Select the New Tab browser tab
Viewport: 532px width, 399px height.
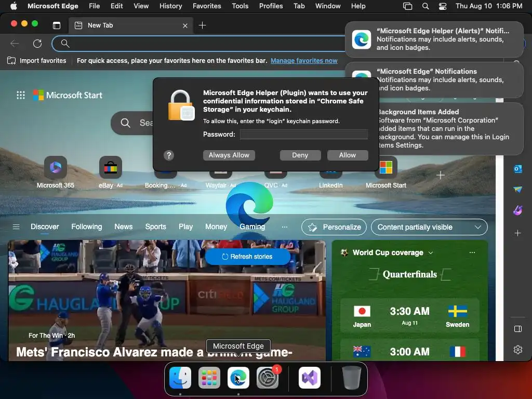(x=130, y=25)
